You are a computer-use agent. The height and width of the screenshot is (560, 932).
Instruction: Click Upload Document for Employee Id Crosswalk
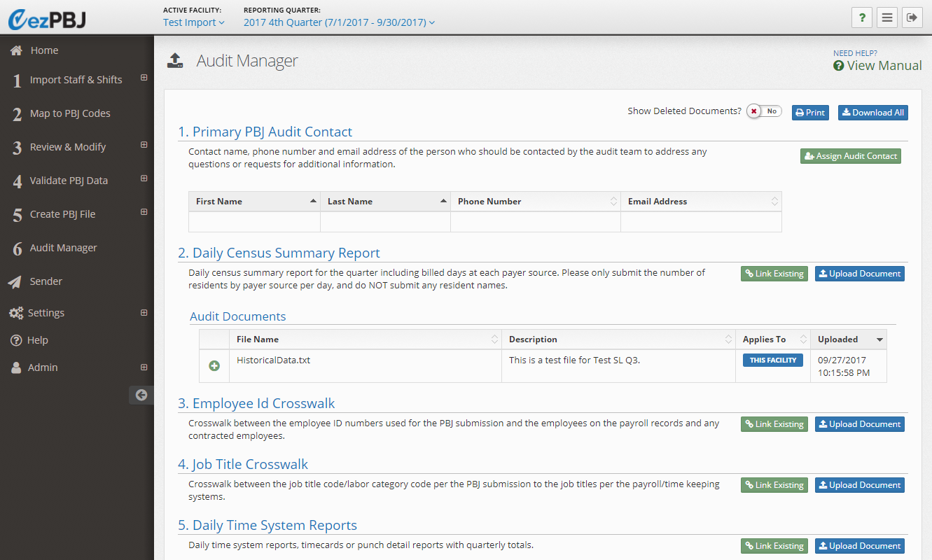pyautogui.click(x=860, y=424)
